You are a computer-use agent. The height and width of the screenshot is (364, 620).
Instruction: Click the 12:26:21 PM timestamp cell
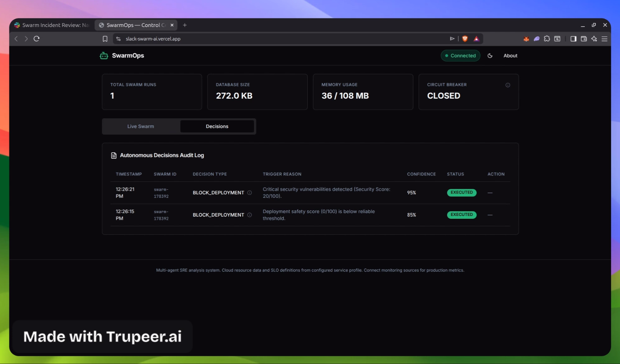pos(125,193)
